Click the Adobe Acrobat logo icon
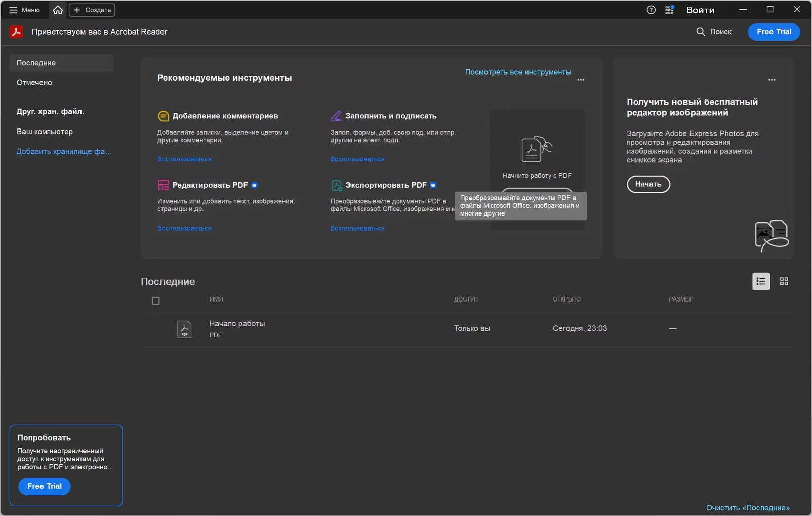The width and height of the screenshot is (812, 516). click(x=16, y=32)
